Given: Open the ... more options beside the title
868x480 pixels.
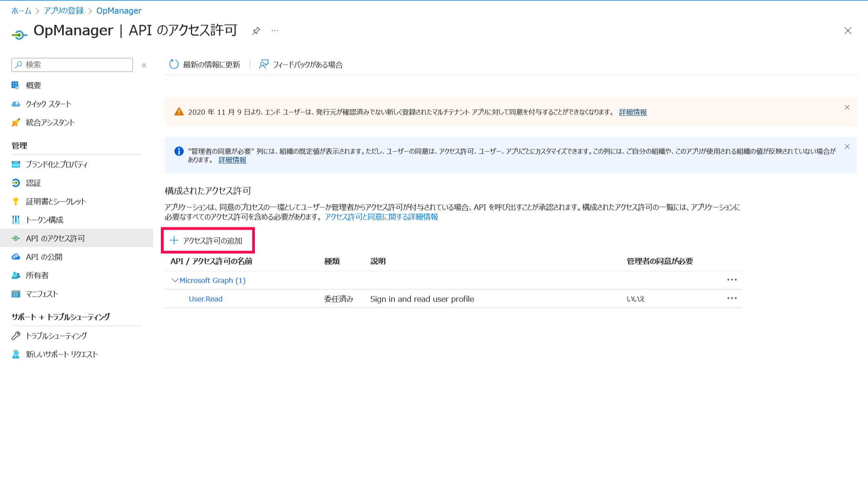Looking at the screenshot, I should pos(274,31).
